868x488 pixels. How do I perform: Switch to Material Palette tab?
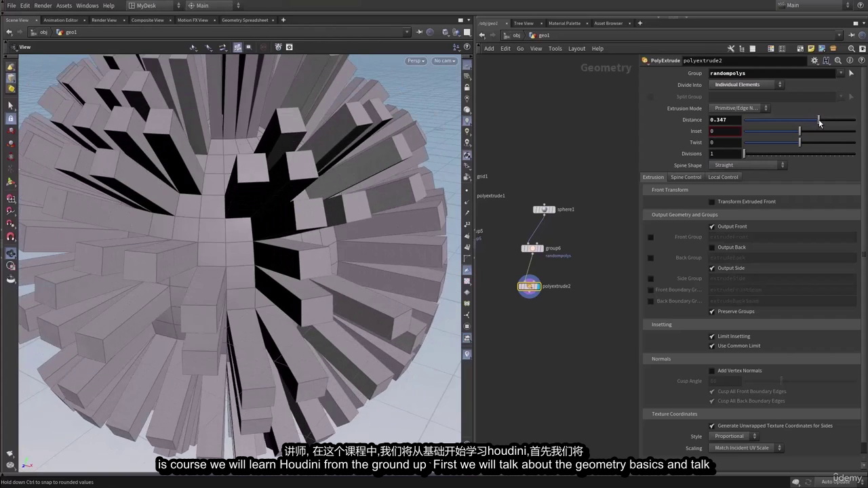point(564,23)
